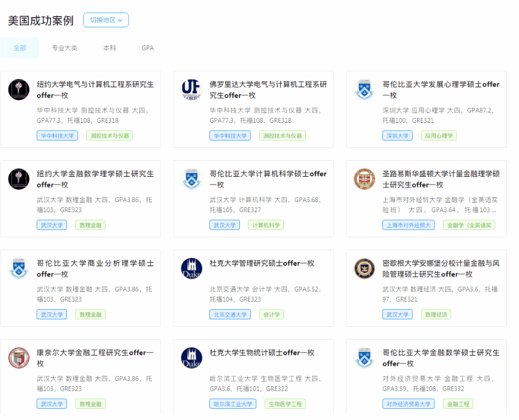519x420 pixels.
Task: Click NYU logo on 电气与计算机工程 card
Action: tap(19, 89)
